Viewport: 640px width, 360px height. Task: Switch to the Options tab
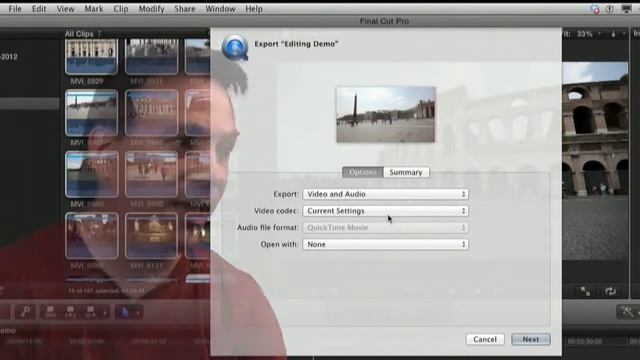tap(362, 172)
